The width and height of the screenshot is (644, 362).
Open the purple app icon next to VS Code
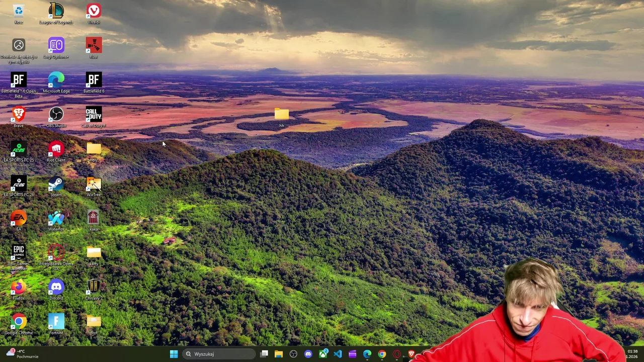coord(352,354)
